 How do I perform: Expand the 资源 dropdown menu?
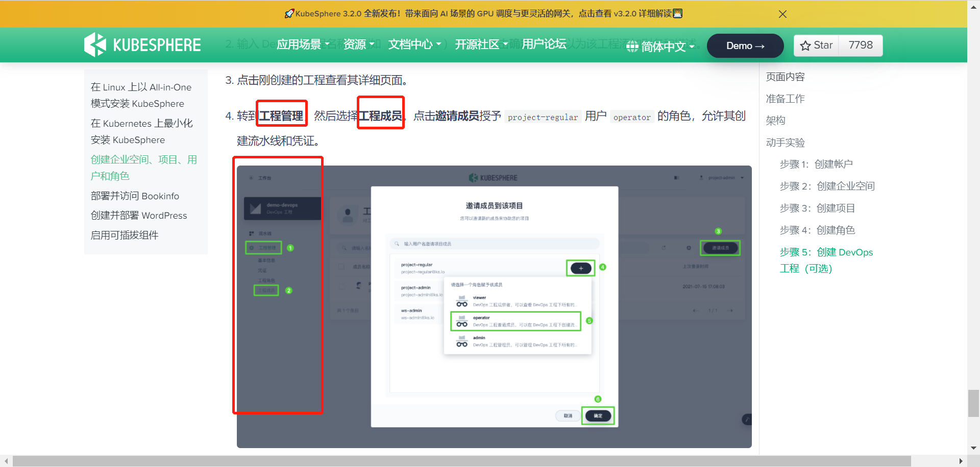tap(359, 44)
